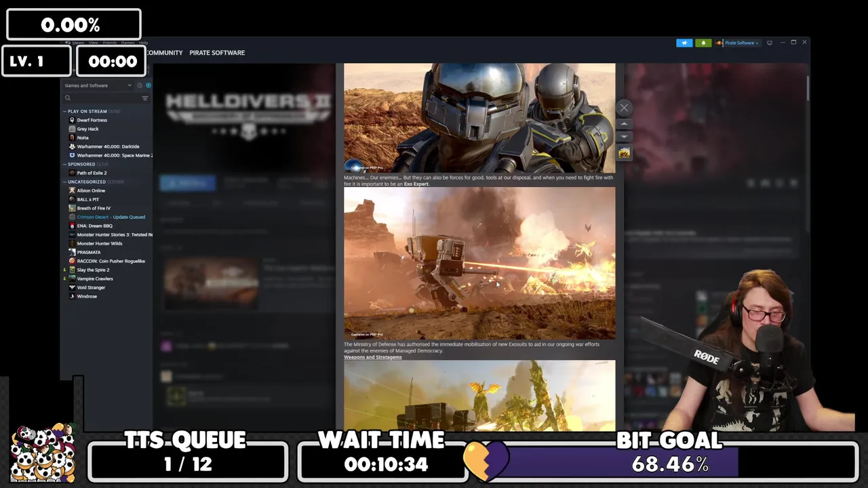Open the Albion Online icon
The image size is (868, 488).
click(x=72, y=190)
